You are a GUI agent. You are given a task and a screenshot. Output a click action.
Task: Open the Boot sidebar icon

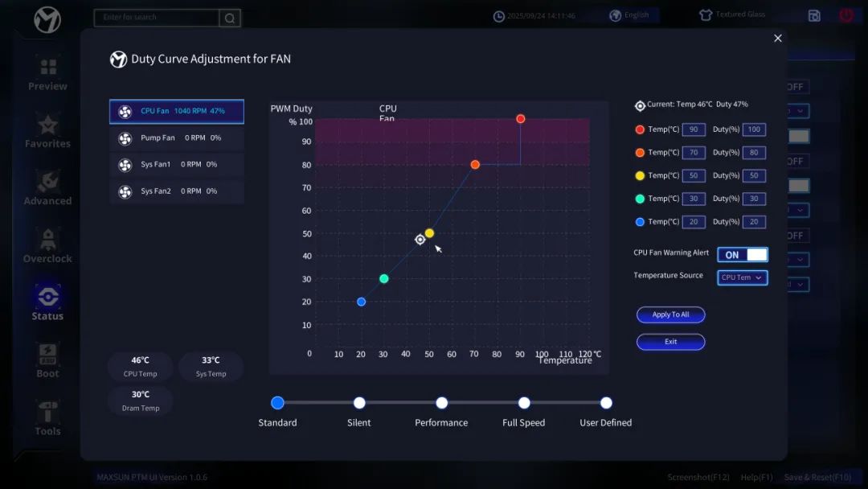pyautogui.click(x=47, y=355)
